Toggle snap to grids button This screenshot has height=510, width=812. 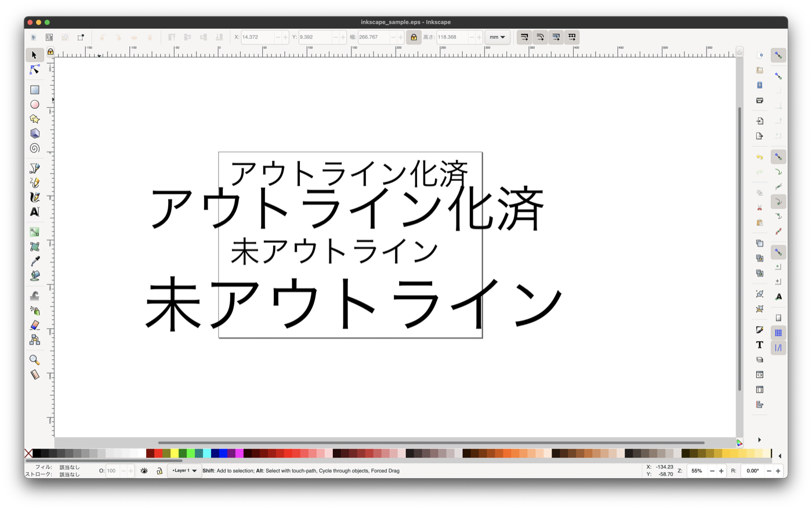778,333
